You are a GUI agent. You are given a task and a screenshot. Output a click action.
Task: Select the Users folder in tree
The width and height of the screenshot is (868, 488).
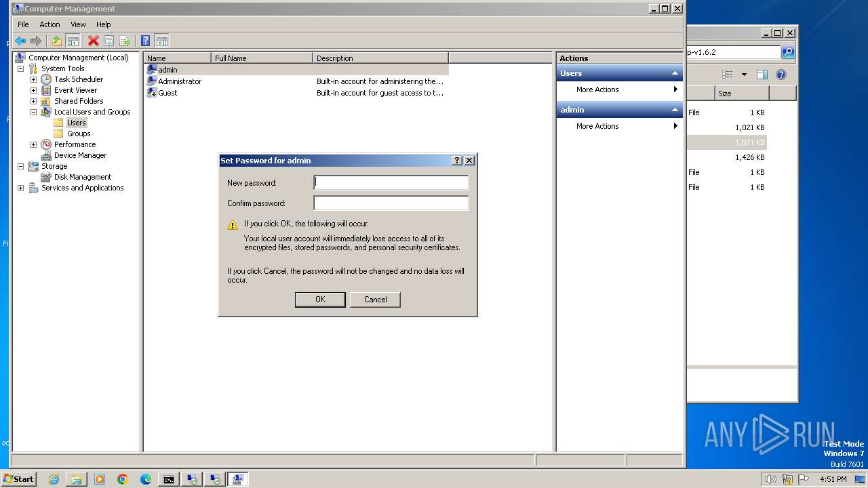(76, 123)
